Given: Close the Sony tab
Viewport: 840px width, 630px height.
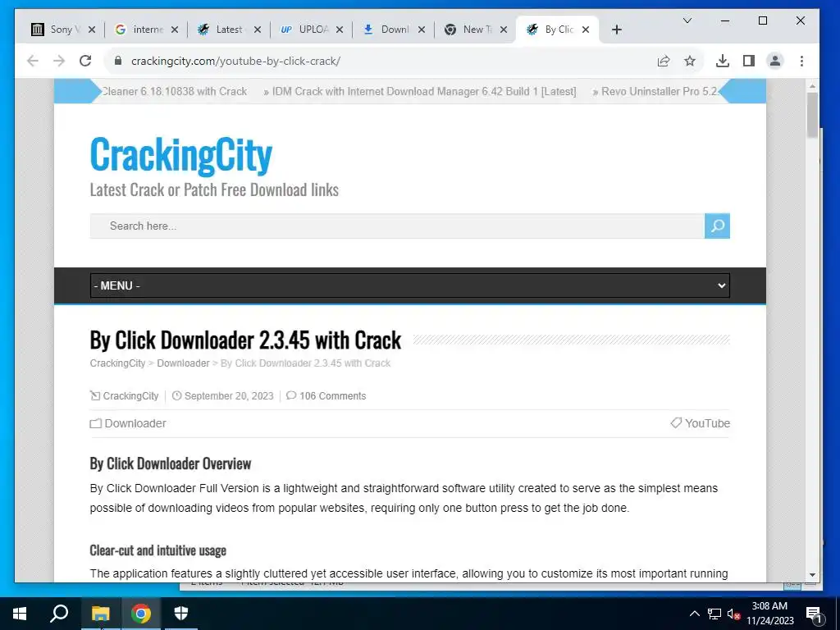Looking at the screenshot, I should pos(92,30).
